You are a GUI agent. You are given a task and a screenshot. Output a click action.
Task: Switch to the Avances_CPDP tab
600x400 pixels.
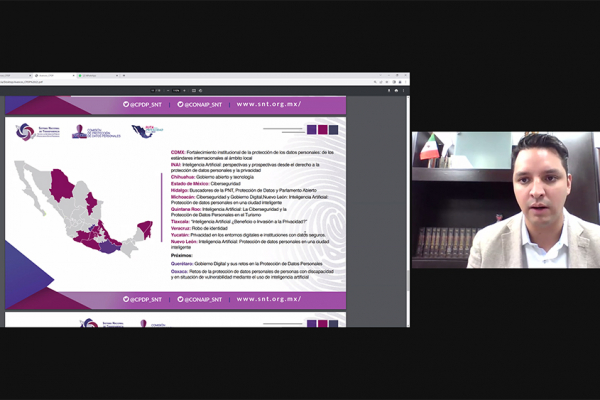point(54,76)
